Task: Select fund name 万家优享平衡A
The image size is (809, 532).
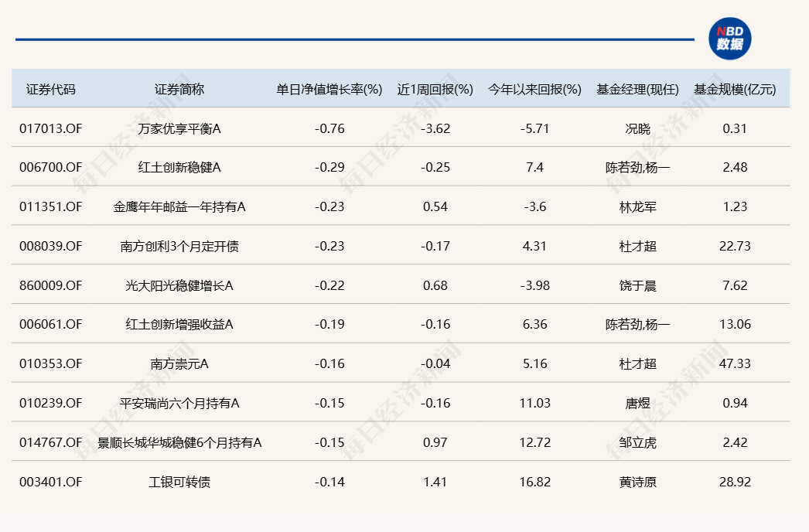Action: click(x=179, y=128)
